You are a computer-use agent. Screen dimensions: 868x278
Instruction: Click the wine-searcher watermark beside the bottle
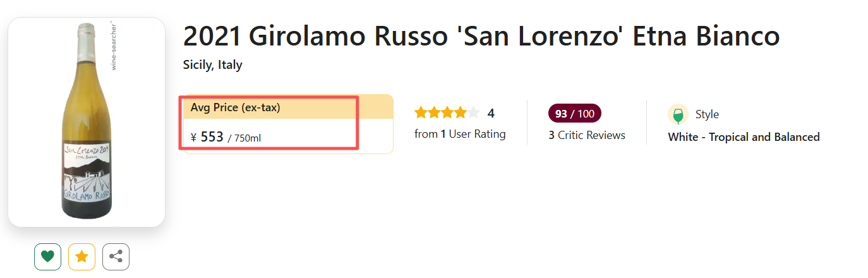(x=114, y=45)
